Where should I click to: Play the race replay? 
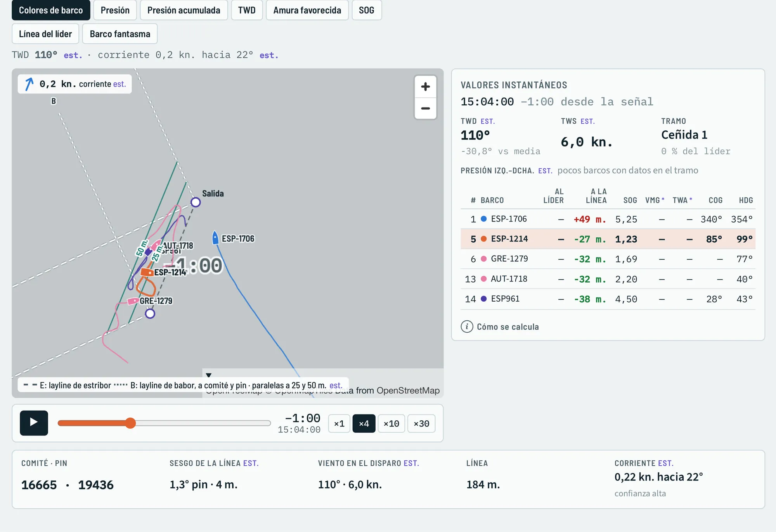click(34, 423)
